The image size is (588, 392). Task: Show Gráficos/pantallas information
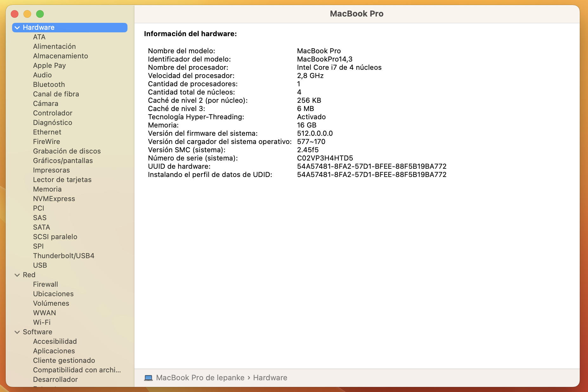click(x=63, y=160)
